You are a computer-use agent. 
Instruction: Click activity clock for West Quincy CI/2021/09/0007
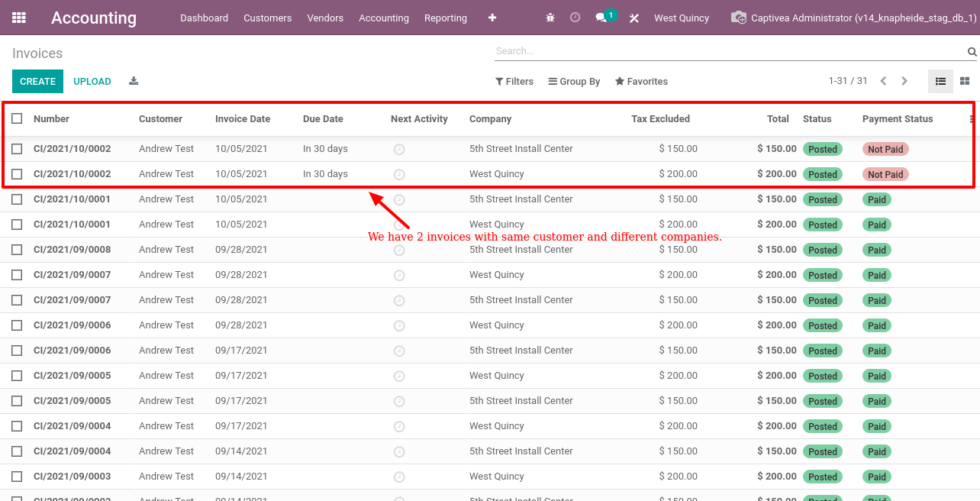[x=399, y=276]
